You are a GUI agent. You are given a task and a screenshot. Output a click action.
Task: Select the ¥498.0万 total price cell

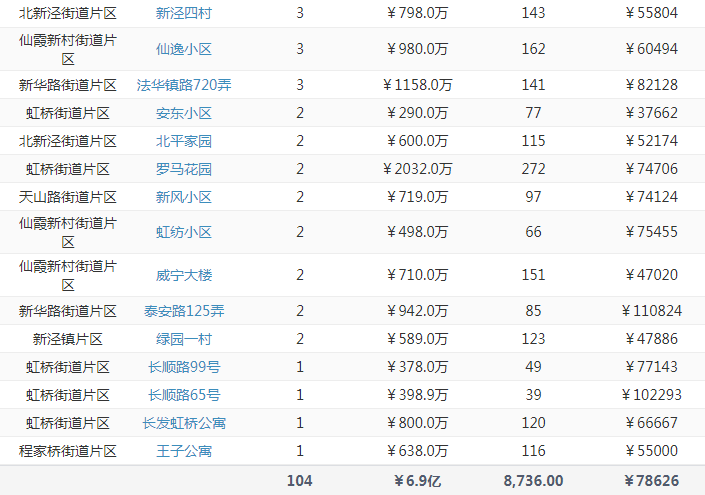point(417,232)
